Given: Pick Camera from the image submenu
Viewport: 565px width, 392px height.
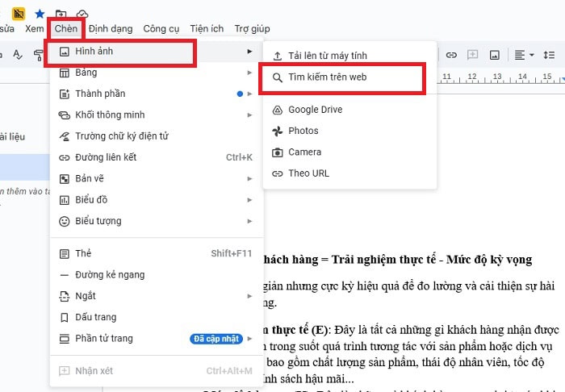Looking at the screenshot, I should coord(304,152).
